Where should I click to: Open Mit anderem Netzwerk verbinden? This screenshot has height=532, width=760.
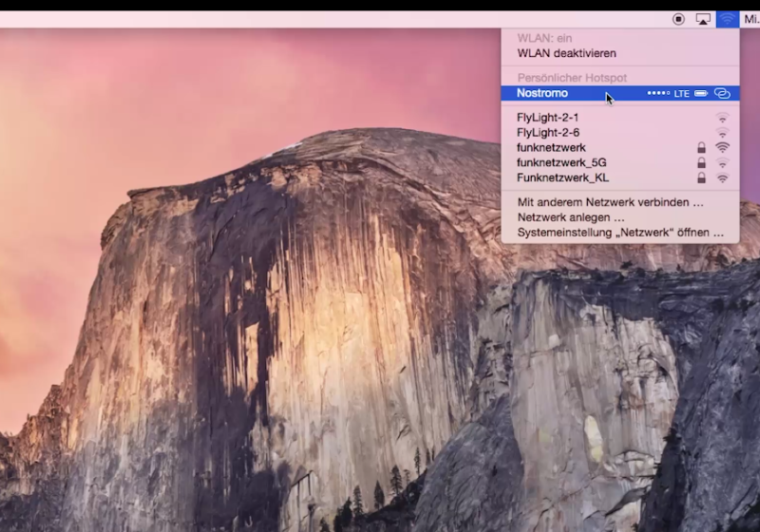[610, 202]
